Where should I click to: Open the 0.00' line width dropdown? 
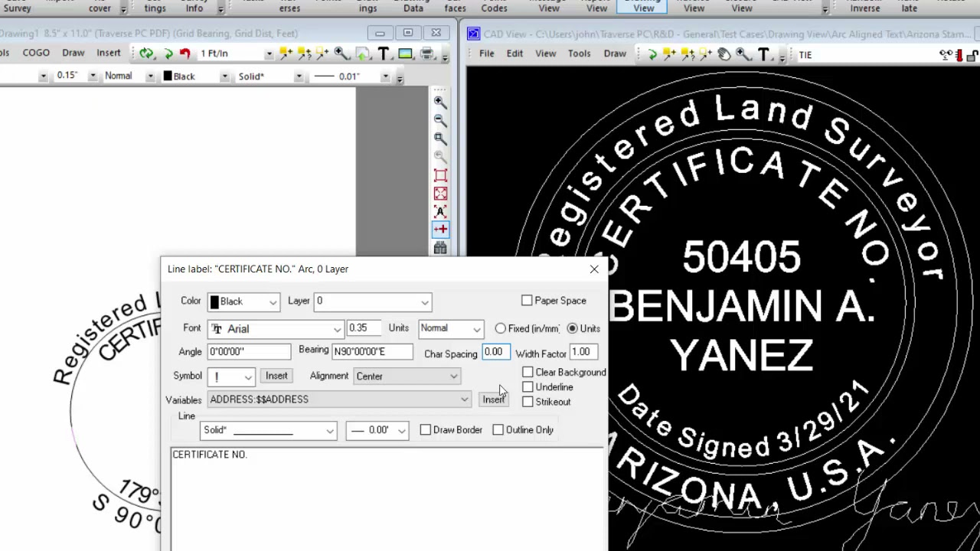(377, 430)
